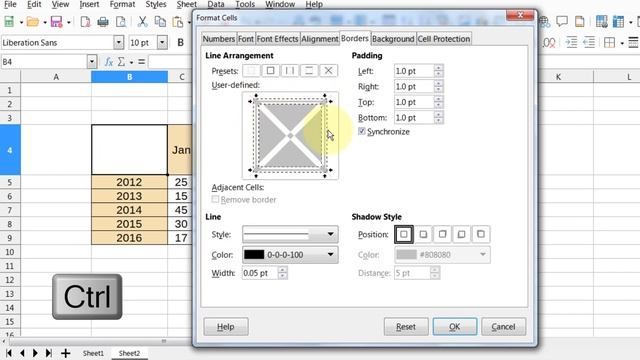Click the Sum sigma icon
The height and width of the screenshot is (360, 640).
click(121, 62)
